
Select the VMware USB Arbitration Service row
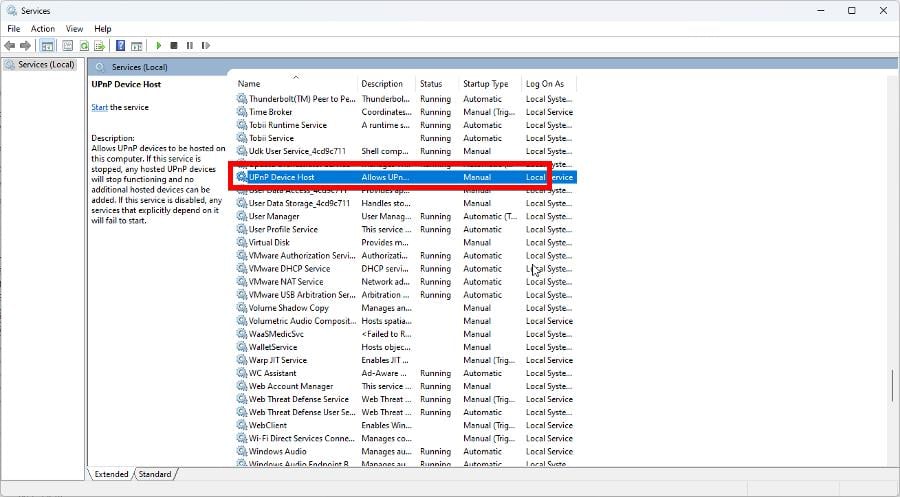(x=405, y=295)
